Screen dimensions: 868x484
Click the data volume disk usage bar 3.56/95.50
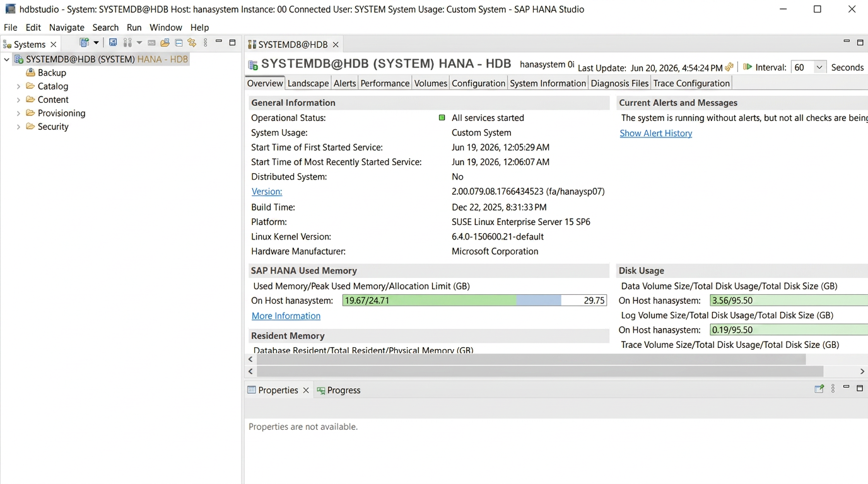click(789, 301)
